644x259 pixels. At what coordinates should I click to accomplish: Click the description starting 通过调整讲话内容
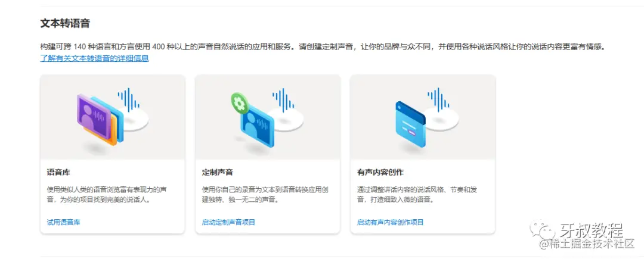417,195
